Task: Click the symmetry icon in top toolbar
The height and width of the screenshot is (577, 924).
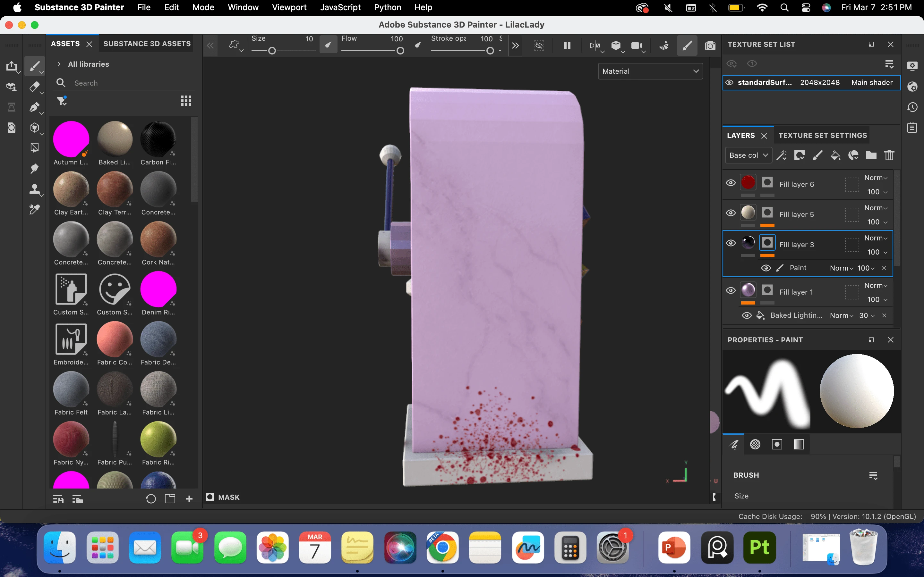Action: click(595, 46)
